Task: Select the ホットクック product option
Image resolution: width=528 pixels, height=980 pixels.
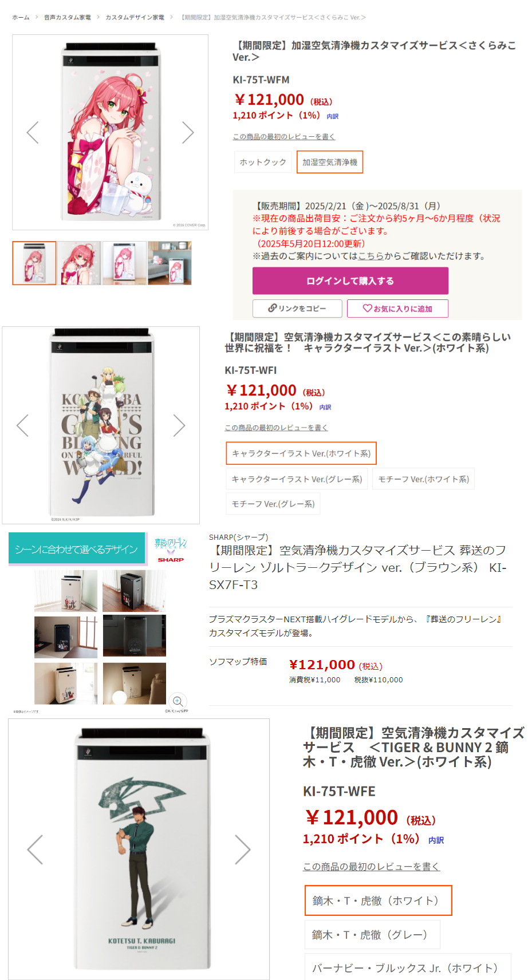Action: (263, 162)
